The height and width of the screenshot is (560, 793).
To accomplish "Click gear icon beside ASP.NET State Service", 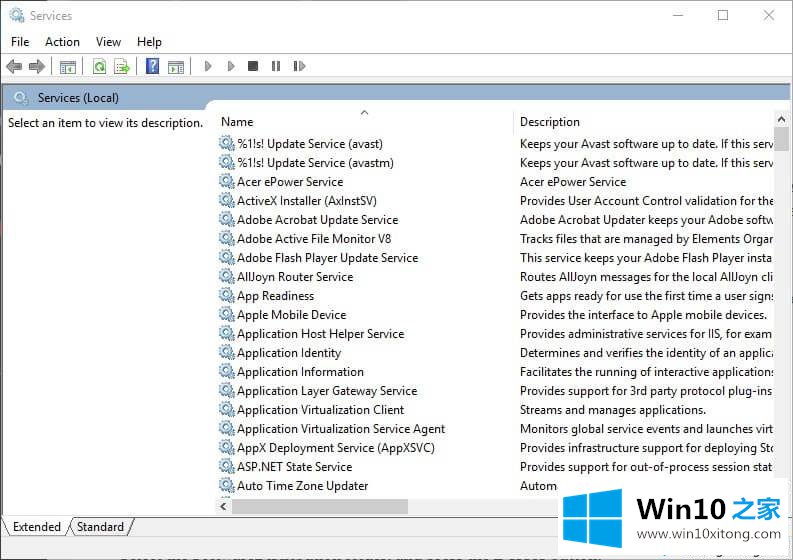I will (226, 466).
